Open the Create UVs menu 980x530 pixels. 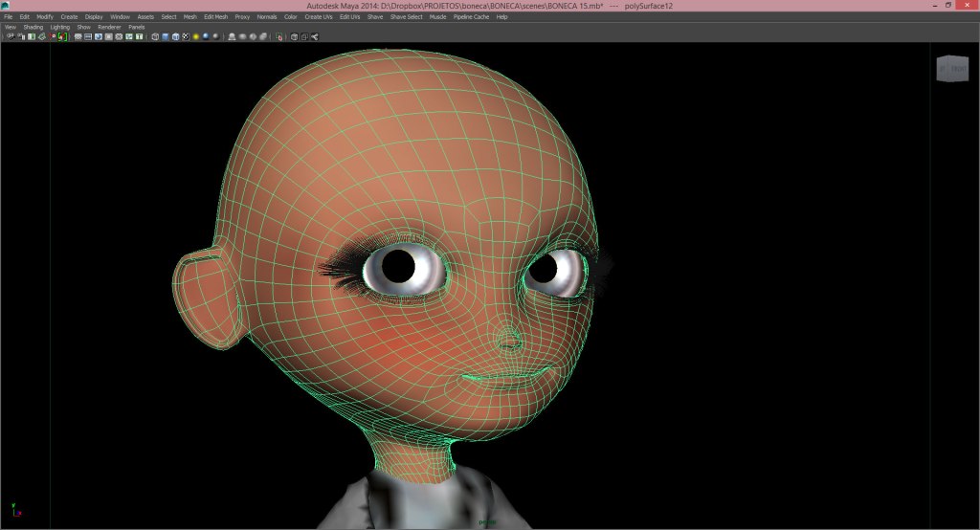tap(321, 16)
